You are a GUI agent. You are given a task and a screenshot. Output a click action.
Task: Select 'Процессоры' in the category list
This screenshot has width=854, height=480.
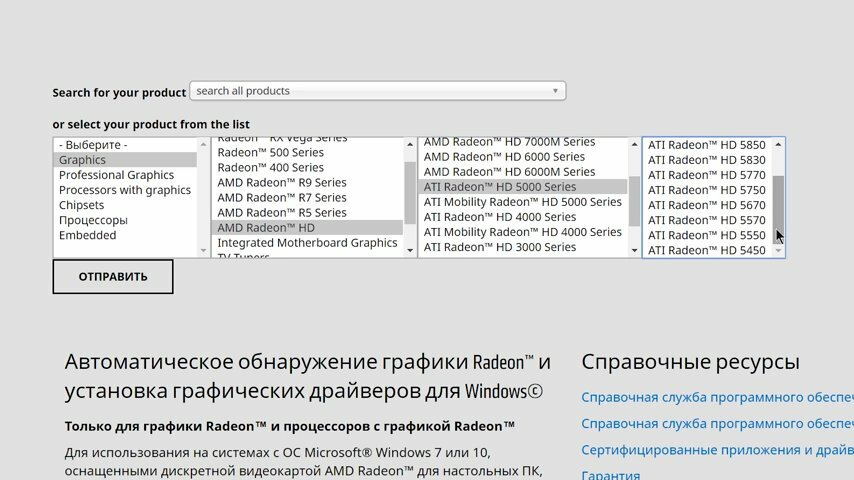[125, 220]
